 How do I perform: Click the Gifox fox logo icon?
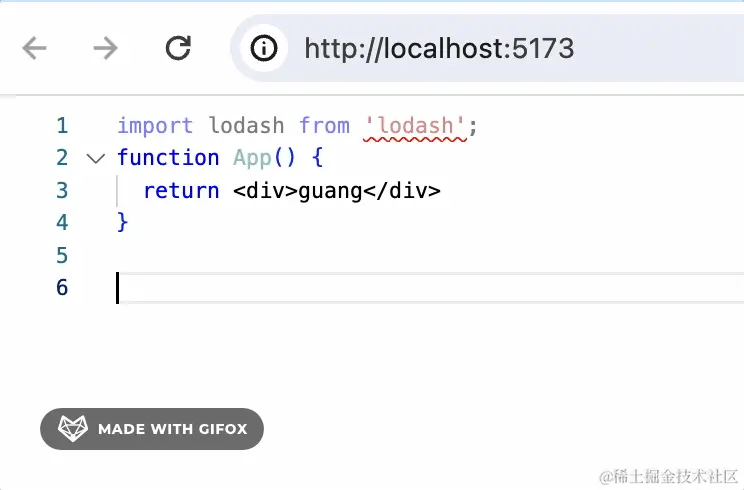click(x=73, y=428)
